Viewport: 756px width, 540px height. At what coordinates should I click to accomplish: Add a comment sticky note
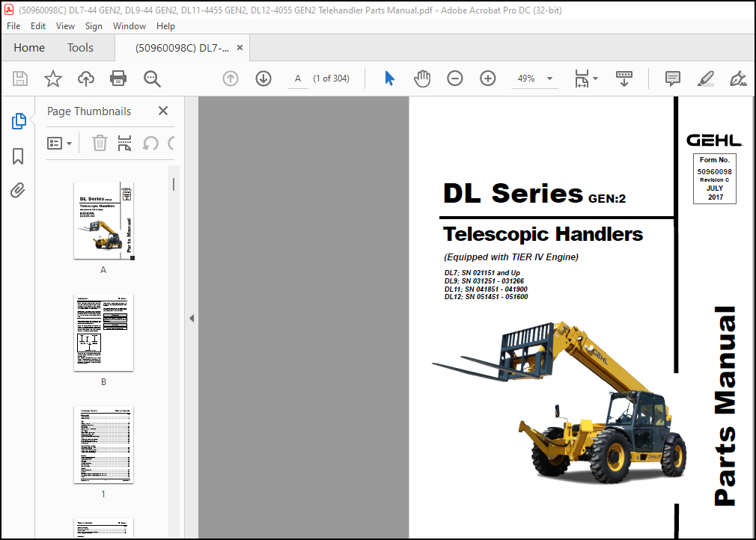tap(673, 79)
